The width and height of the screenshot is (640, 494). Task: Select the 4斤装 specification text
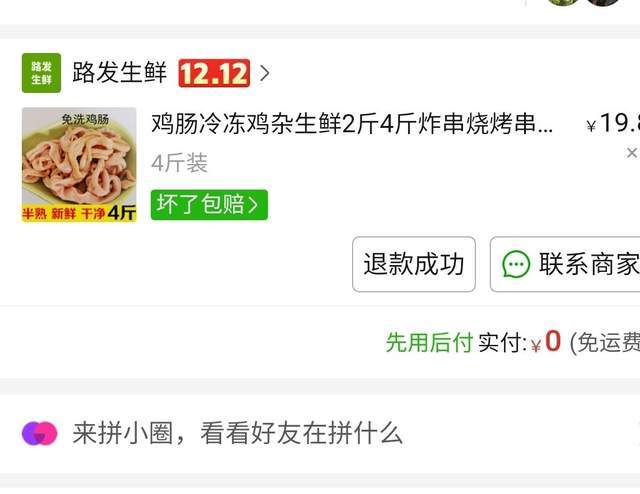coord(180,163)
